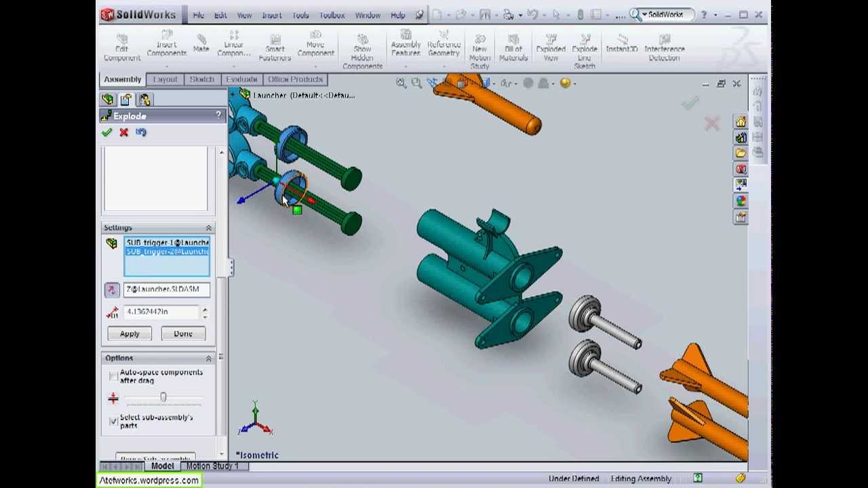Launch Smart Fasteners tool
The height and width of the screenshot is (488, 868).
(275, 49)
